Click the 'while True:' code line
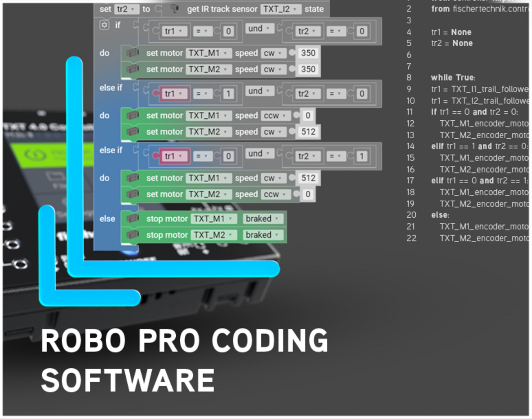This screenshot has height=419, width=532. tap(453, 78)
